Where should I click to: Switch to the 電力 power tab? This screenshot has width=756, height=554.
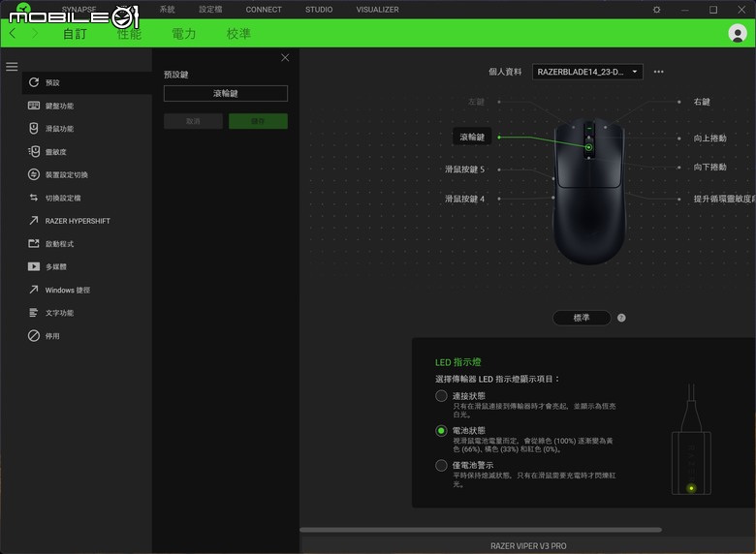184,34
